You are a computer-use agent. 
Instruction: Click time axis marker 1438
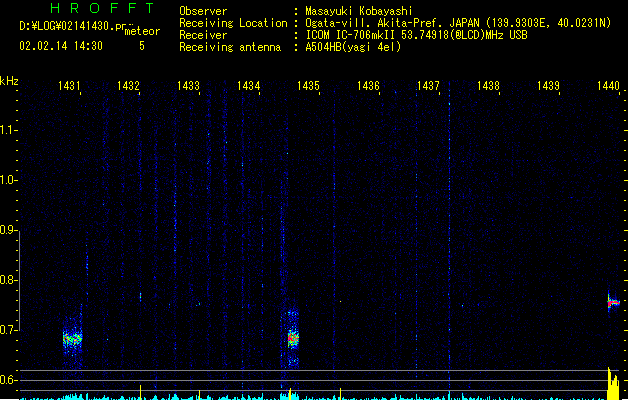[x=488, y=86]
